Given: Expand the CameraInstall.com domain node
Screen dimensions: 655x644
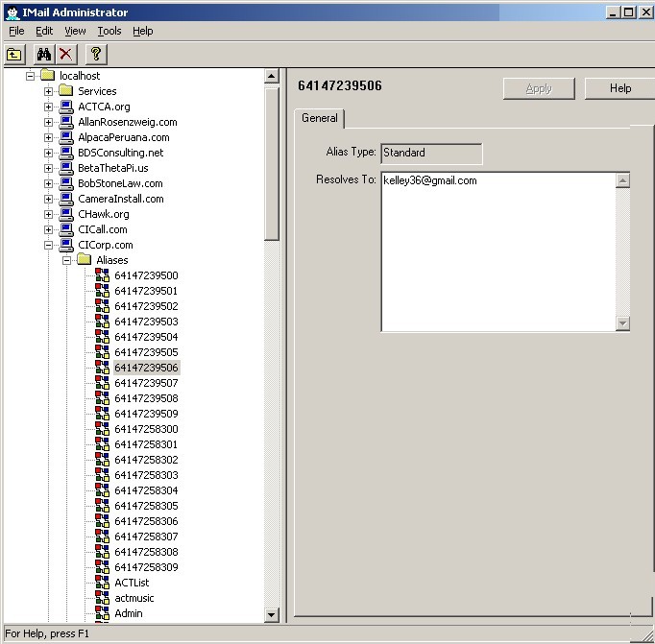Looking at the screenshot, I should 48,199.
